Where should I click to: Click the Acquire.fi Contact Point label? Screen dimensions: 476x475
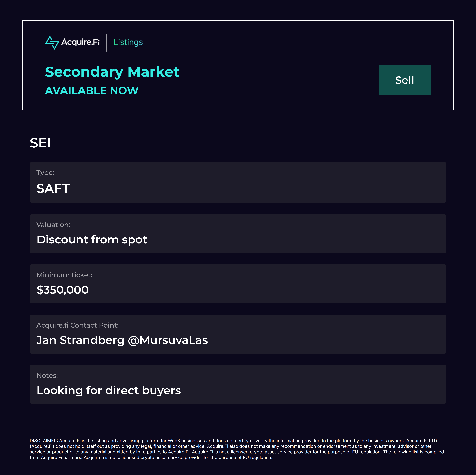click(77, 325)
